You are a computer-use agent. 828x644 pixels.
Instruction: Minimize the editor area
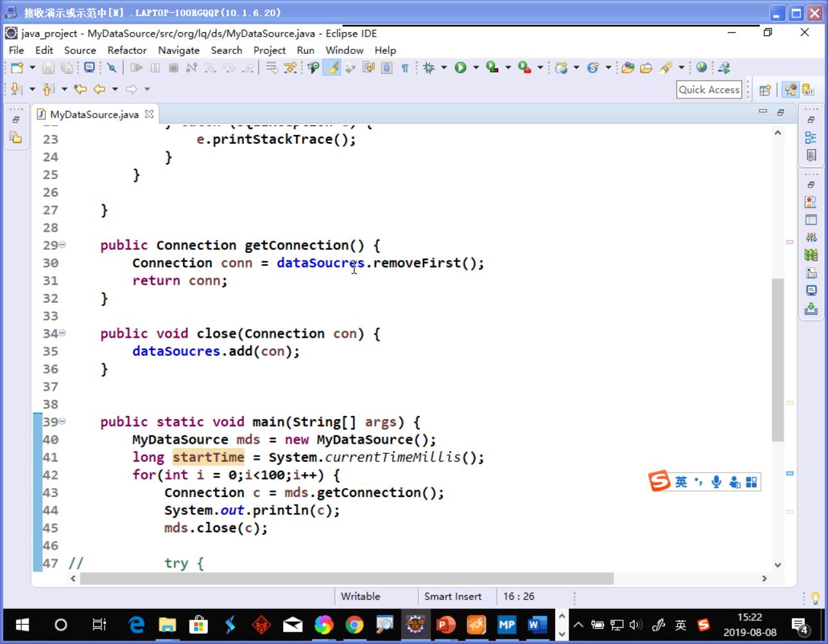tap(763, 112)
